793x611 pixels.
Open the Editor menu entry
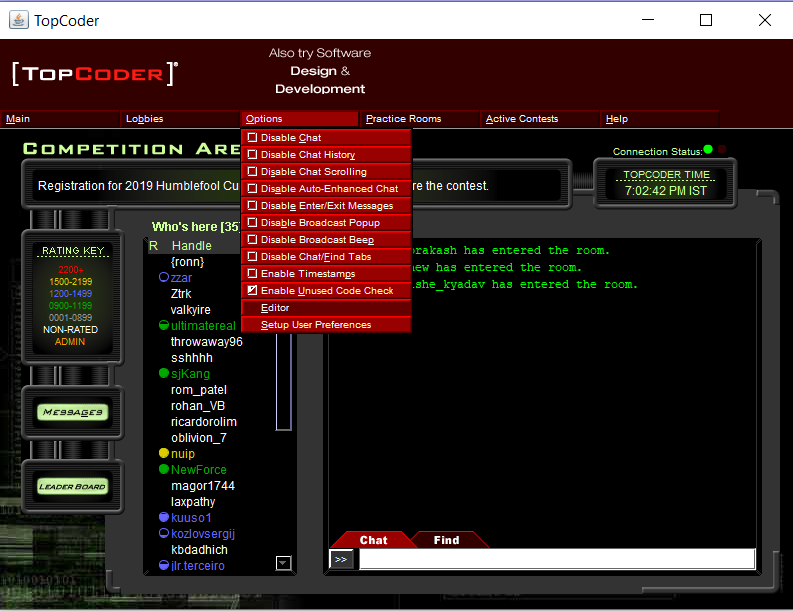click(x=326, y=308)
